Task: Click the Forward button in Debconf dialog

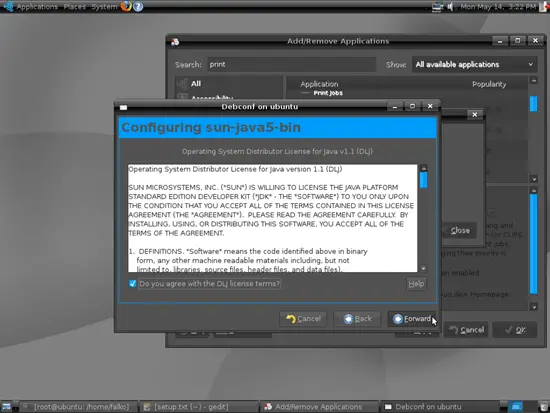Action: tap(412, 319)
